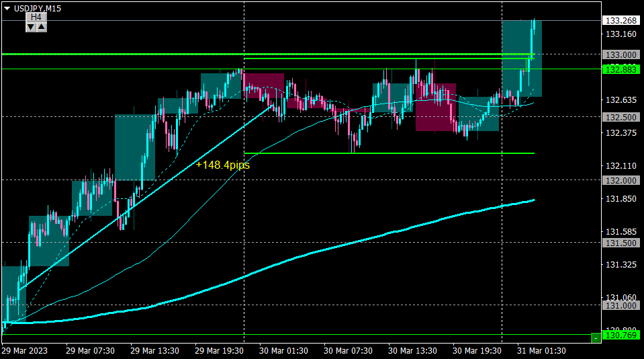This screenshot has width=644, height=359.
Task: Click the USDJPY,M15 chart title text
Action: 38,8
